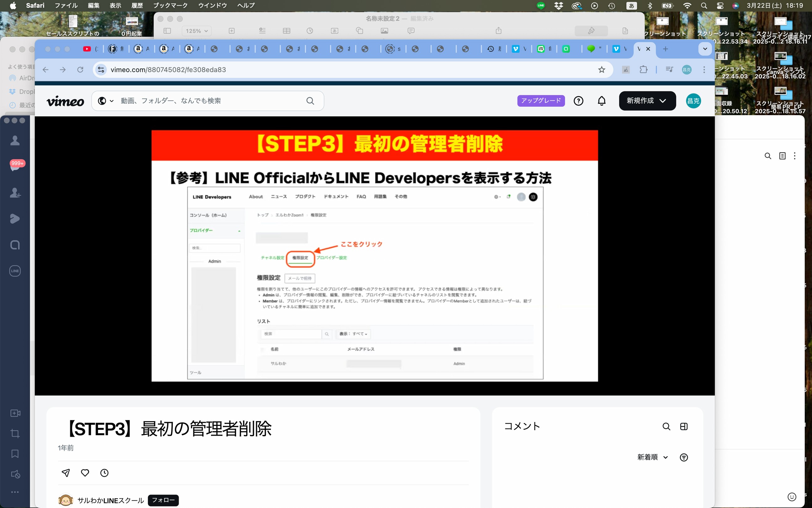Add a comment in Pages toolbar
This screenshot has width=812, height=508.
[411, 30]
